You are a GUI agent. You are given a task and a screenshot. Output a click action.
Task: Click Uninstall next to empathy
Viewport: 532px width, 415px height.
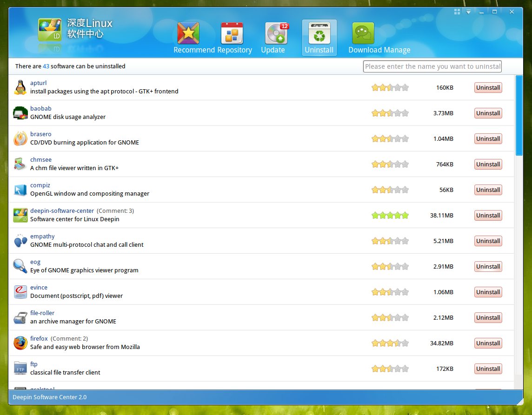[488, 241]
